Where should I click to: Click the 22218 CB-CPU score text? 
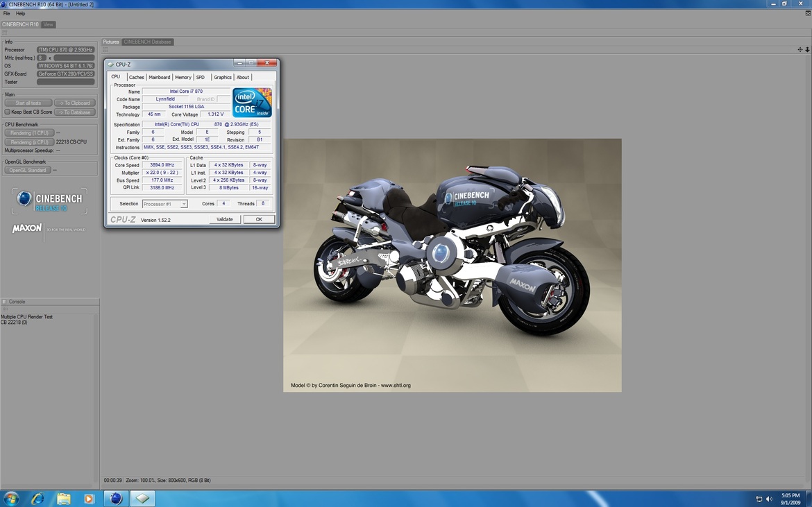pos(71,141)
